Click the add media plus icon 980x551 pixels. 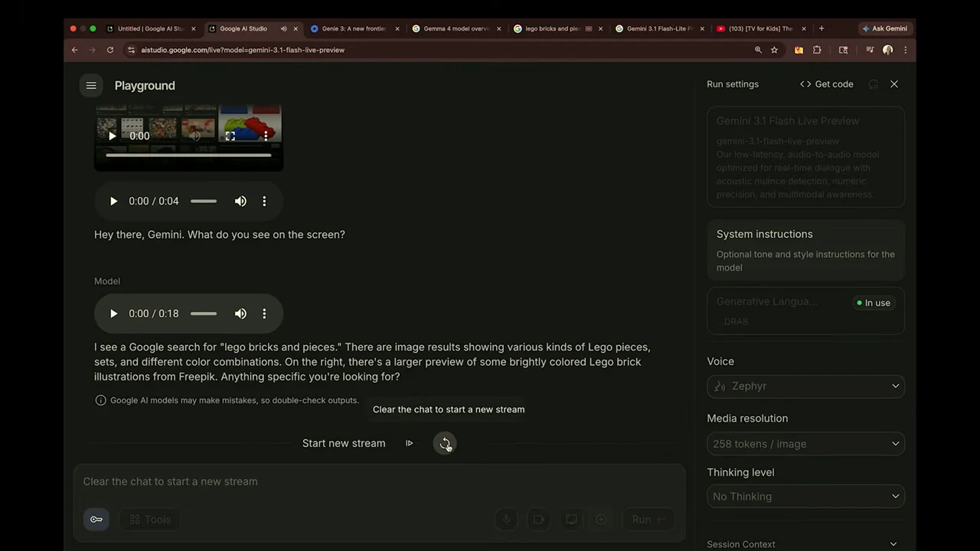[601, 520]
